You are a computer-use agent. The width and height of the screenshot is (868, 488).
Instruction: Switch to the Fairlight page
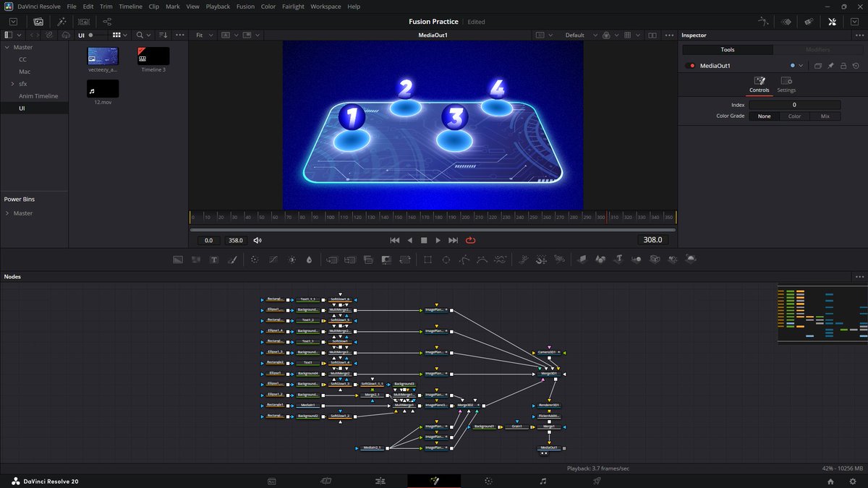pyautogui.click(x=542, y=480)
